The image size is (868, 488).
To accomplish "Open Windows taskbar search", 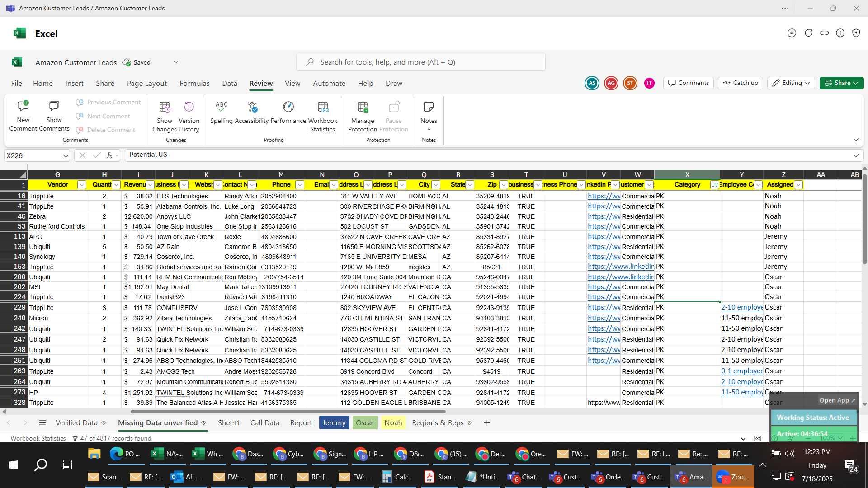I will [41, 465].
